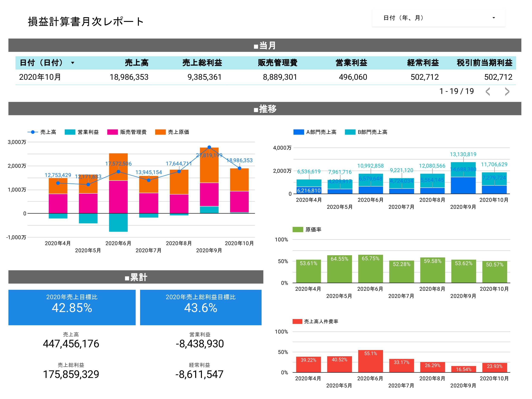This screenshot has width=532, height=399.
Task: Sort by 税引前当期利益 column header
Action: pyautogui.click(x=484, y=63)
